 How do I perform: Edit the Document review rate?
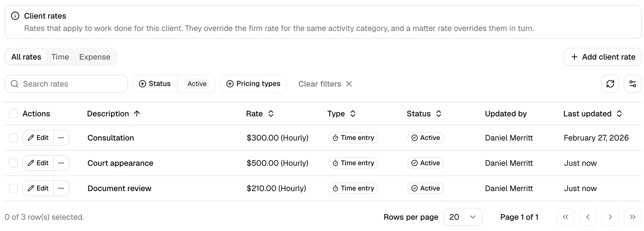coord(38,188)
